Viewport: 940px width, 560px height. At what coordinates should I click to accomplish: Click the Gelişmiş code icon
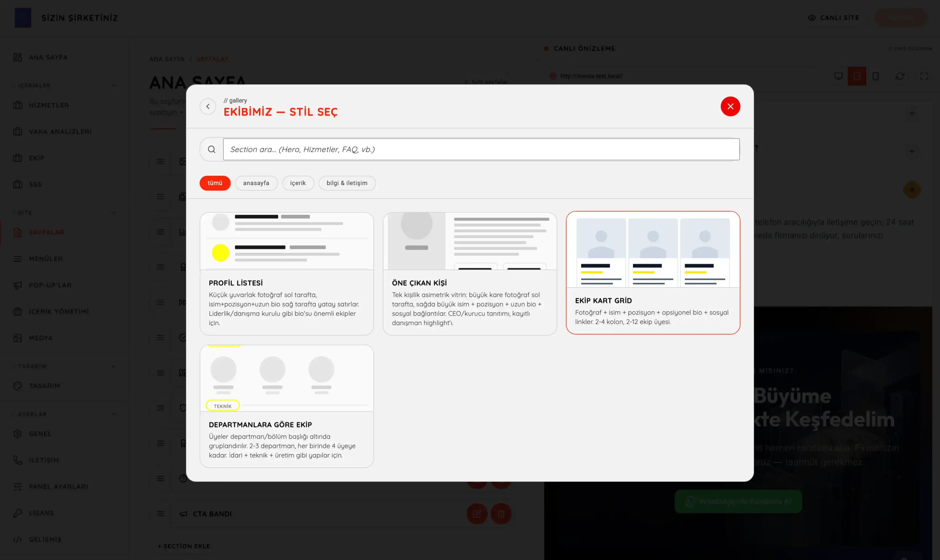(x=17, y=540)
